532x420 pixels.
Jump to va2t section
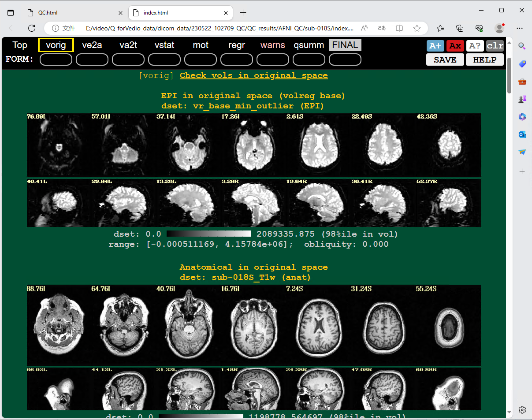[128, 45]
